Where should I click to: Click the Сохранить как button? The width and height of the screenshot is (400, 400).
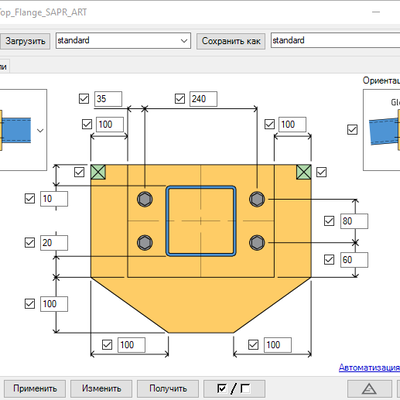231,41
